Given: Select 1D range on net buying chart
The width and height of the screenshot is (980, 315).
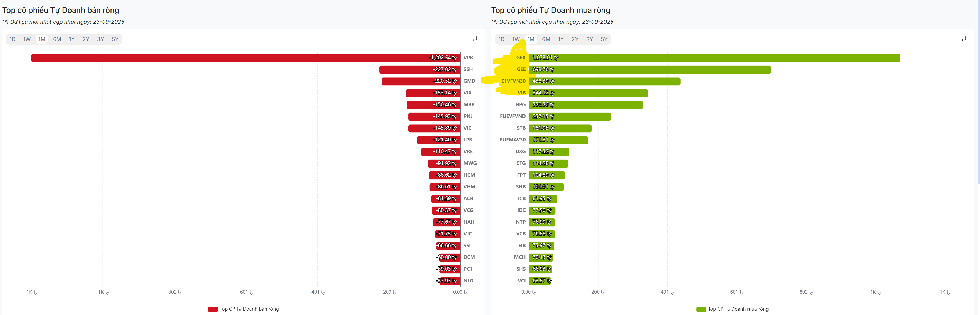Looking at the screenshot, I should pos(501,39).
